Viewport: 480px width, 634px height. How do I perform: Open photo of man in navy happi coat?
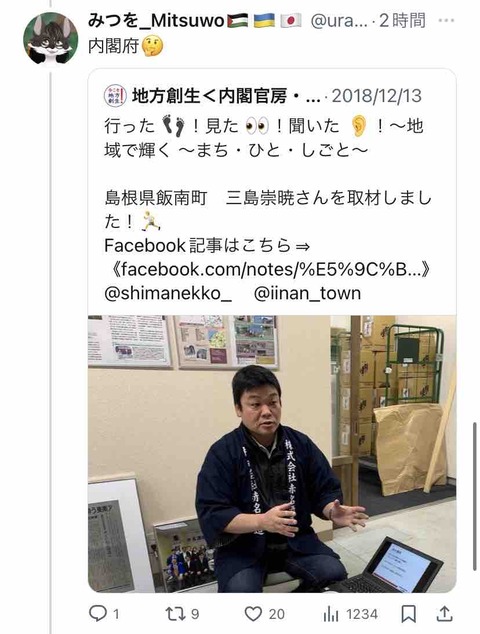pyautogui.click(x=272, y=454)
